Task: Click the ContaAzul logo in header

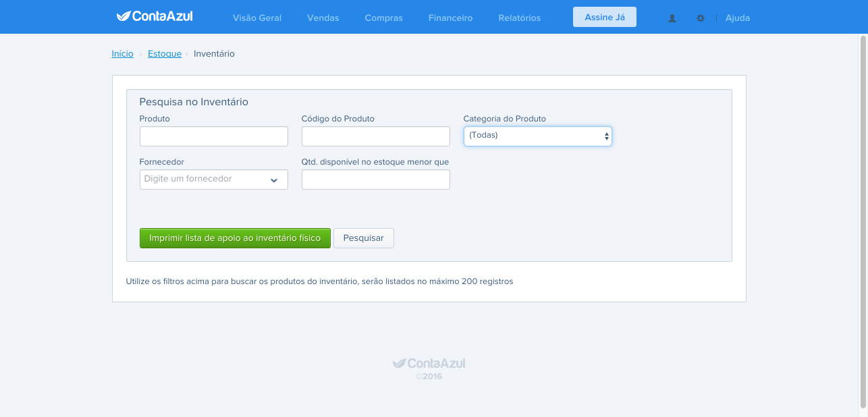Action: (155, 16)
